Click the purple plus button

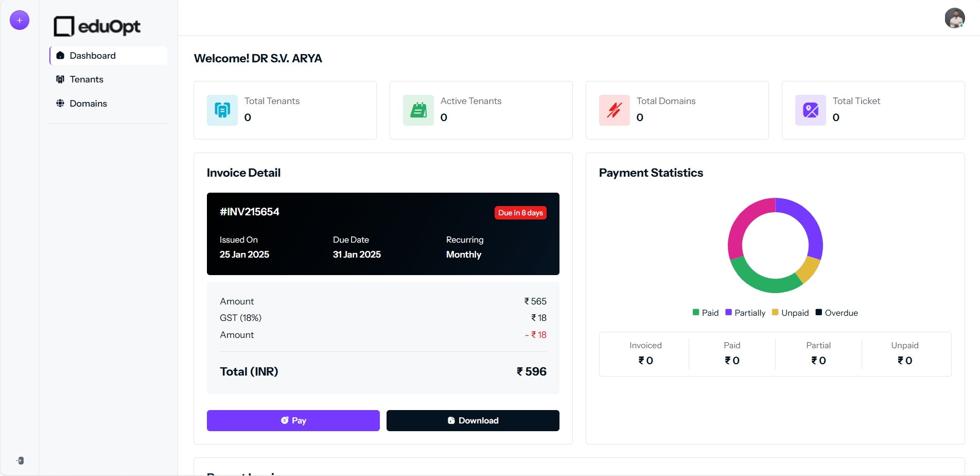[x=20, y=20]
